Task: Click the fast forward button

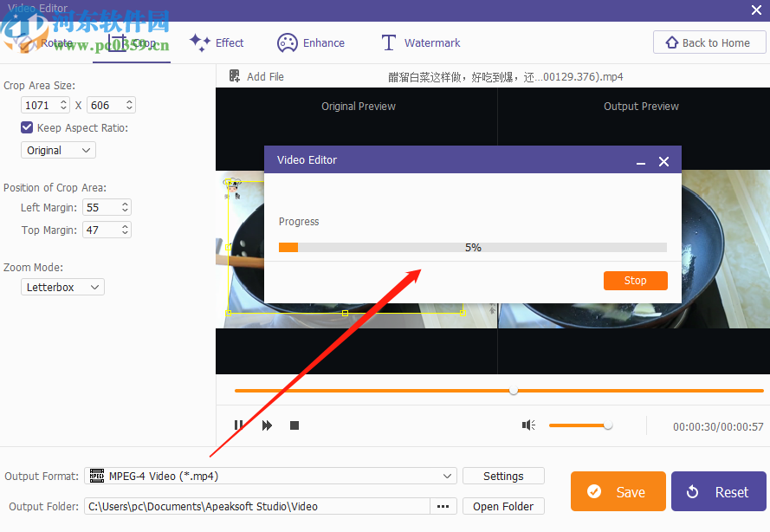Action: [267, 425]
